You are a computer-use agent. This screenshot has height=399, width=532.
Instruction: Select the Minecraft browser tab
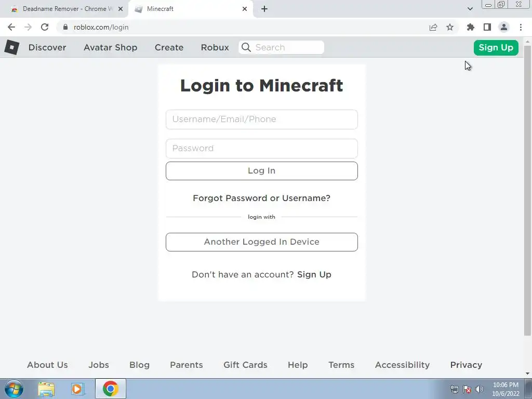pyautogui.click(x=191, y=9)
